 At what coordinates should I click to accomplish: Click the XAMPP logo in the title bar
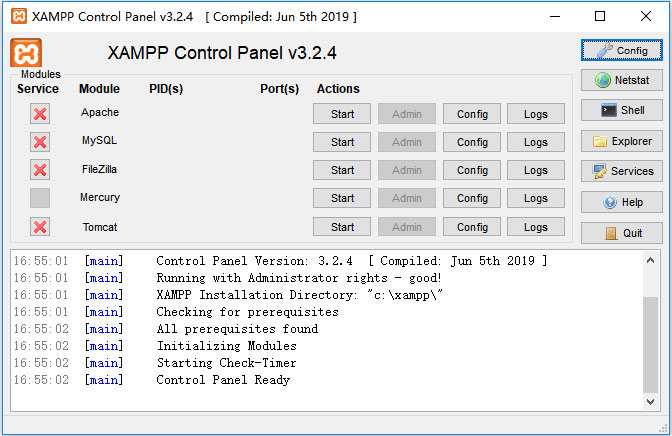coord(19,16)
